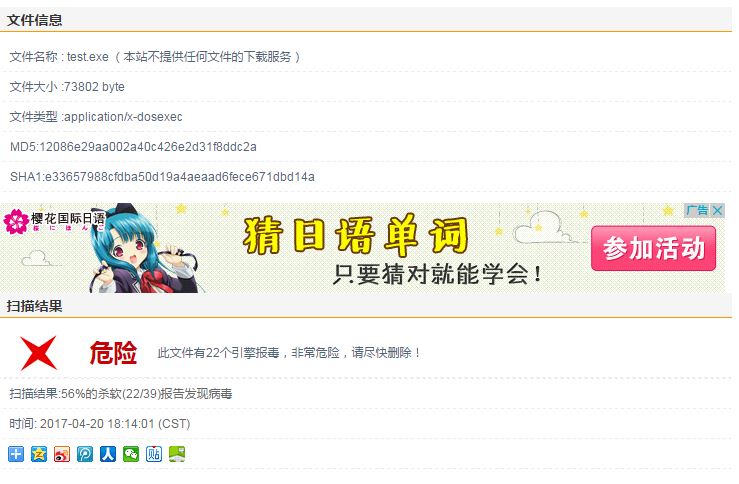Click the MD5 hash text line
739x484 pixels.
pyautogui.click(x=133, y=147)
